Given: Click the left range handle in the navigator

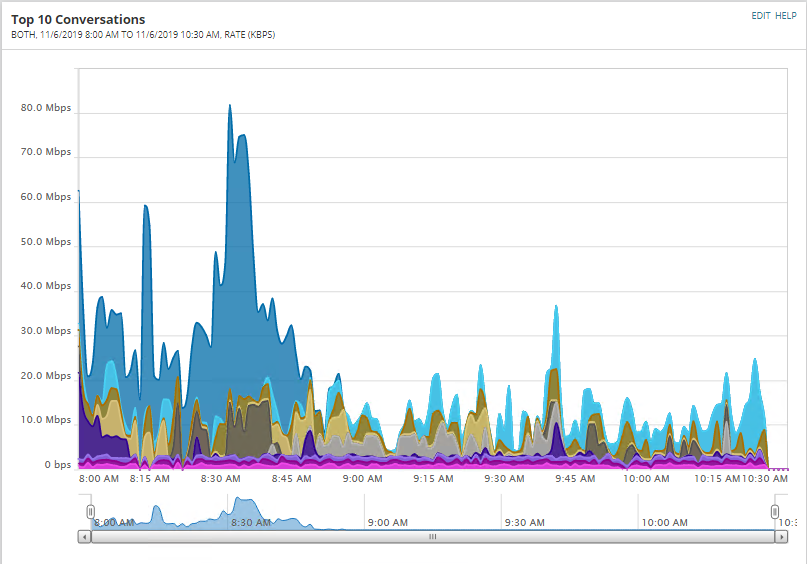Looking at the screenshot, I should point(91,512).
